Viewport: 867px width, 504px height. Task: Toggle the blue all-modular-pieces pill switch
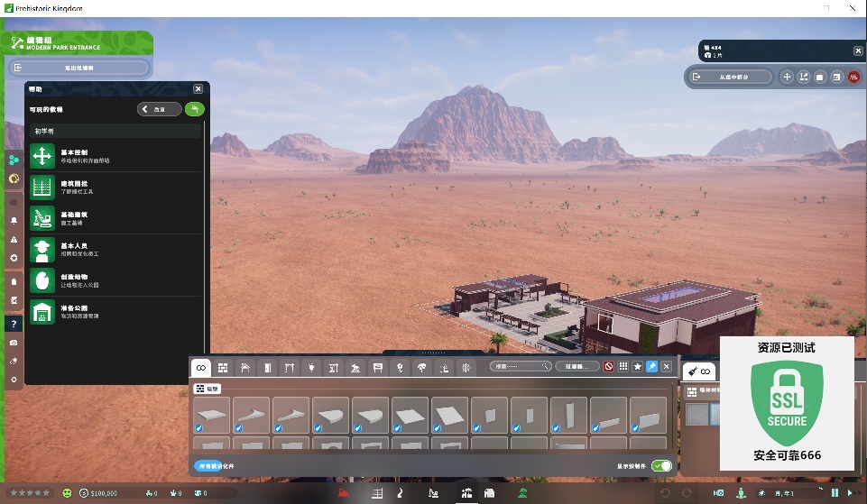click(208, 466)
